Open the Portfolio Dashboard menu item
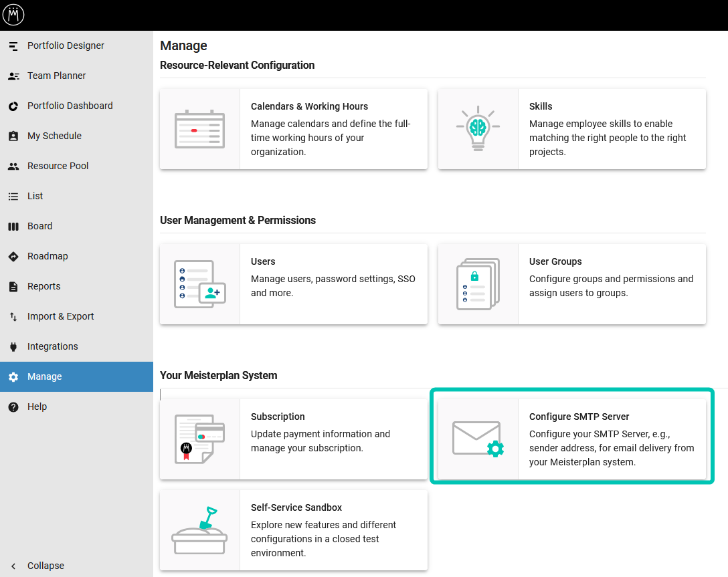 (70, 106)
